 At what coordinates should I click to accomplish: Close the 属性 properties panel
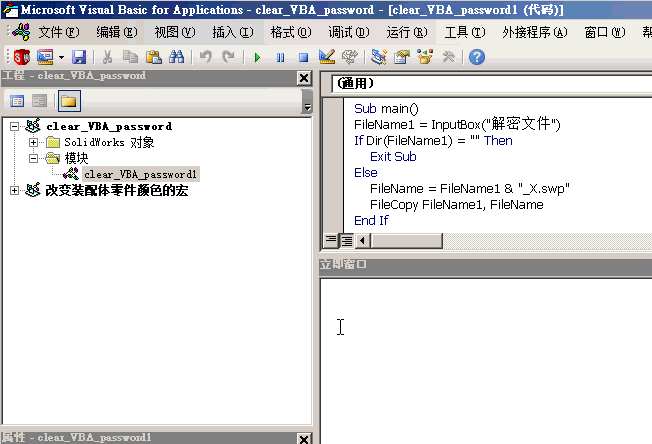[304, 439]
